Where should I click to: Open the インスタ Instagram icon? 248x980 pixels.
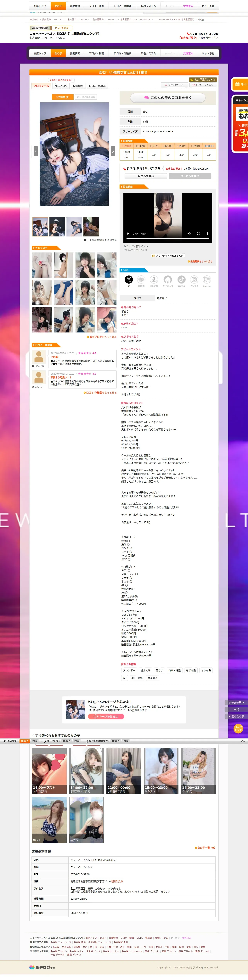194,281
